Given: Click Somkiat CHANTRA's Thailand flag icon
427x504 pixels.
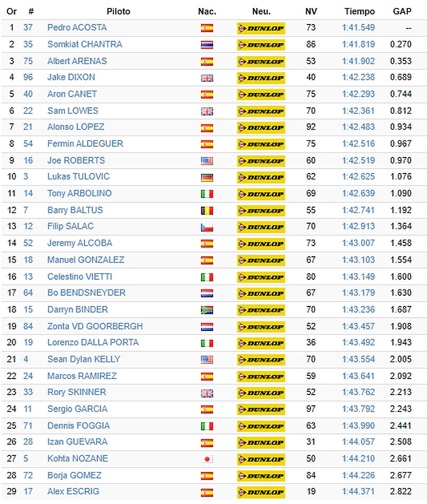Looking at the screenshot, I should 207,45.
